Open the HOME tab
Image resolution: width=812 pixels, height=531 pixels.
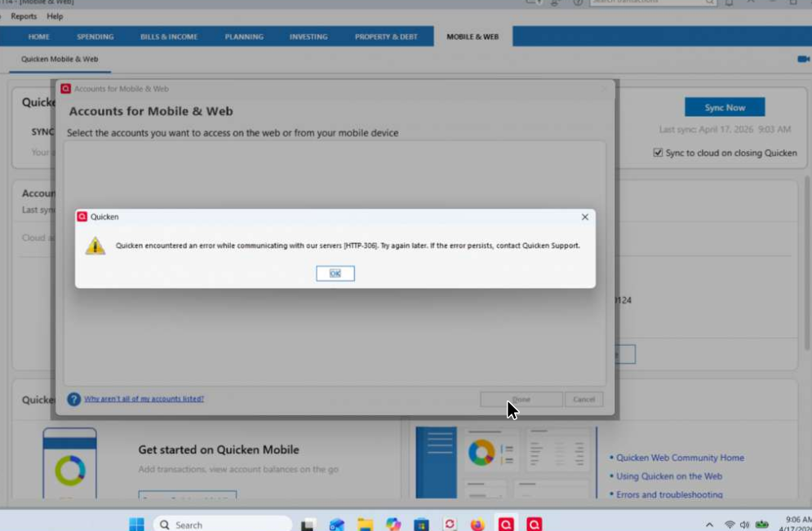39,37
